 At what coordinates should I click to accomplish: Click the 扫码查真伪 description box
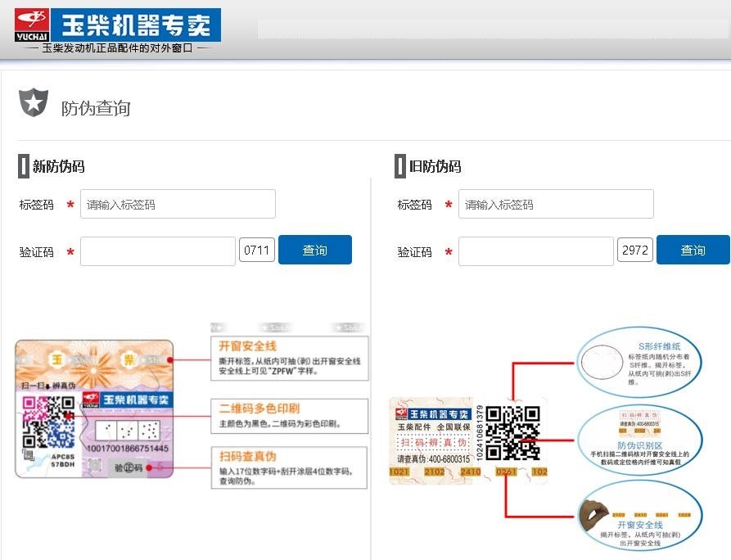tap(289, 467)
